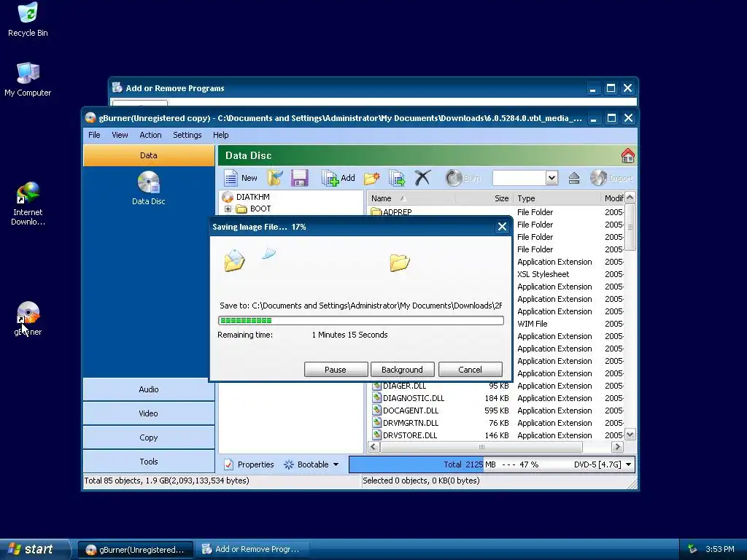Click the Delete X toolbar icon
Screen dimensions: 747x560
click(422, 178)
